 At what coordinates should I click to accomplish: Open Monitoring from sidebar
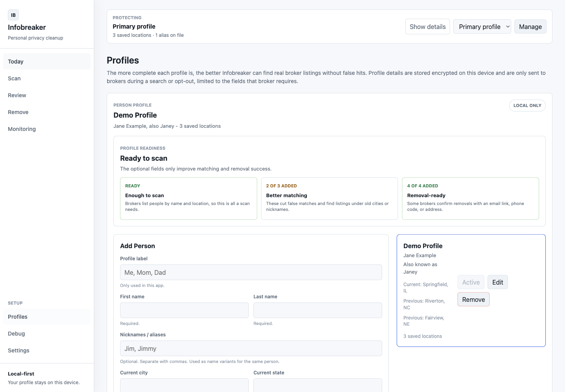click(47, 129)
